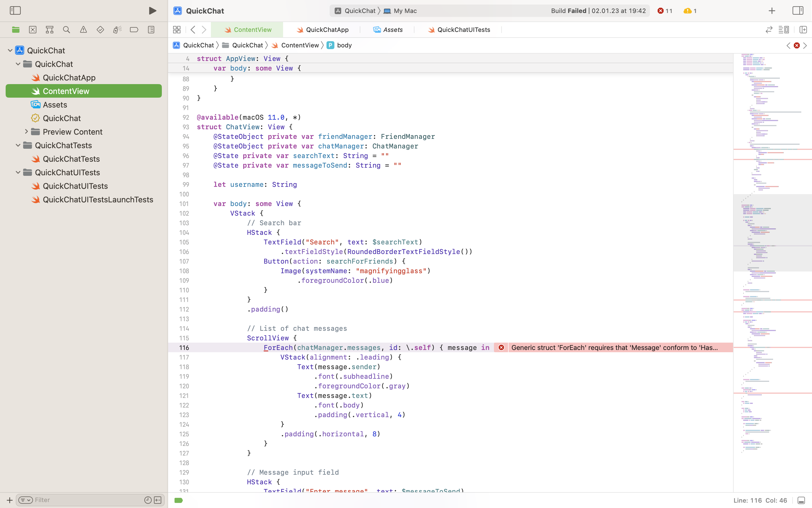Collapse the QuickChatTests folder
Screen dimensions: 812x508
click(18, 145)
